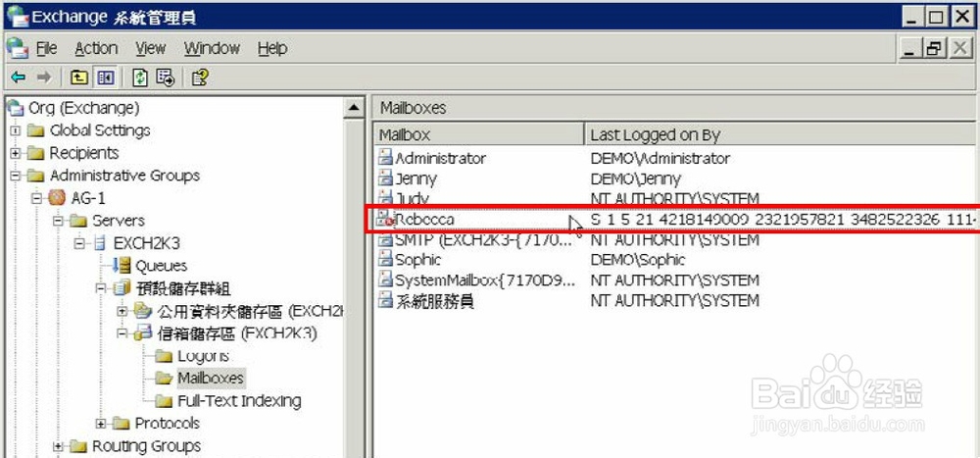Viewport: 980px width, 458px height.
Task: Click the Up one level toolbar icon
Action: tap(78, 77)
